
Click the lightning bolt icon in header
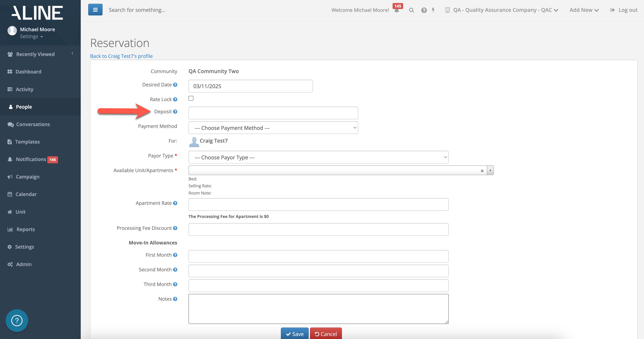tap(433, 10)
